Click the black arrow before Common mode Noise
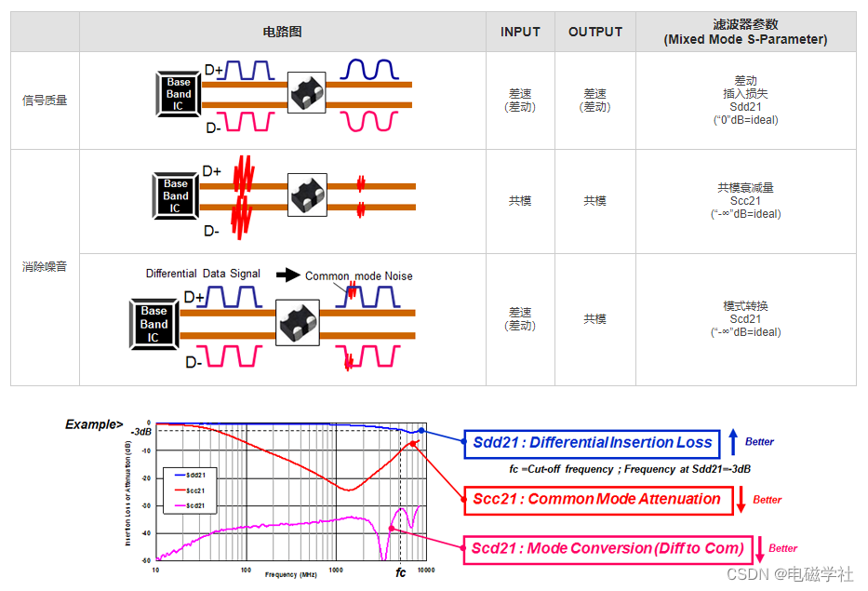 coord(287,275)
